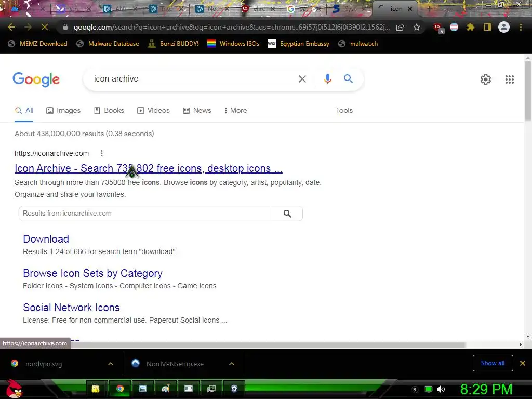The width and height of the screenshot is (532, 399).
Task: Focus the 'Results from iconarchive.com' field
Action: click(x=145, y=214)
